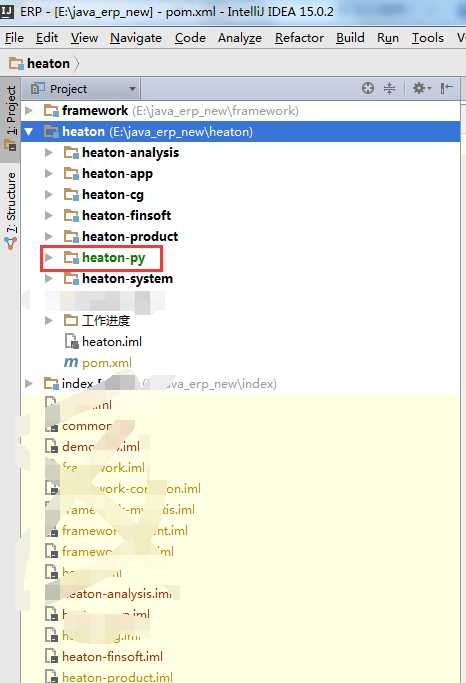The width and height of the screenshot is (466, 683).
Task: Click the framework module folder icon
Action: pyautogui.click(x=51, y=111)
